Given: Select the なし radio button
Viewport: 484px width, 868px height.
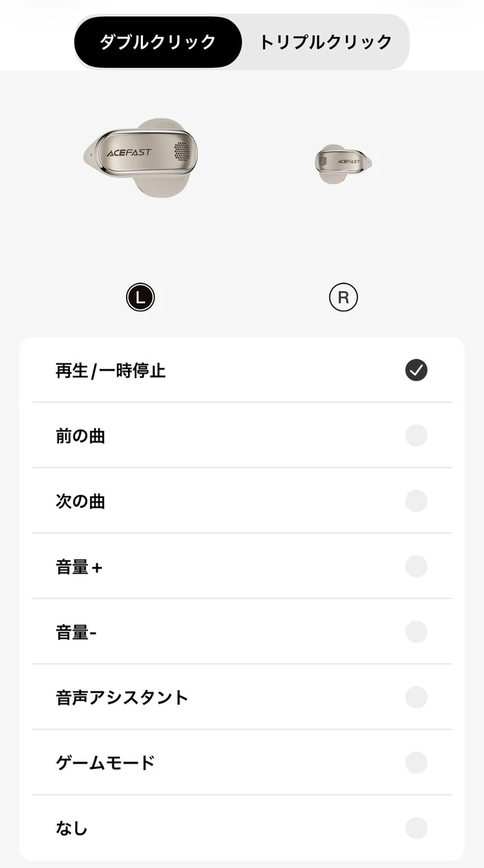Looking at the screenshot, I should click(x=416, y=828).
